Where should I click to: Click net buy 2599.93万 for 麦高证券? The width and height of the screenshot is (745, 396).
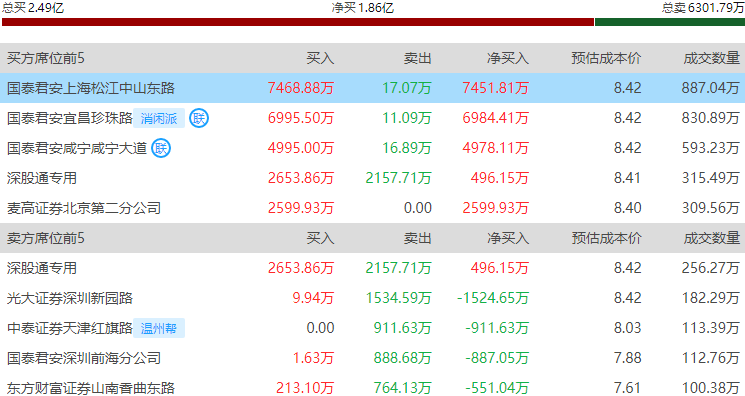(x=496, y=208)
